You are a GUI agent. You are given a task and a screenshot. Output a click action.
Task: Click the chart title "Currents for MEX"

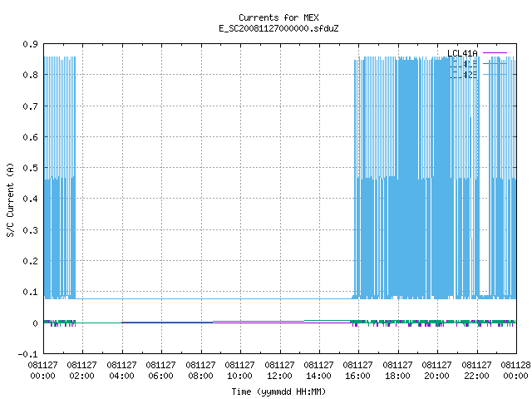click(x=278, y=17)
